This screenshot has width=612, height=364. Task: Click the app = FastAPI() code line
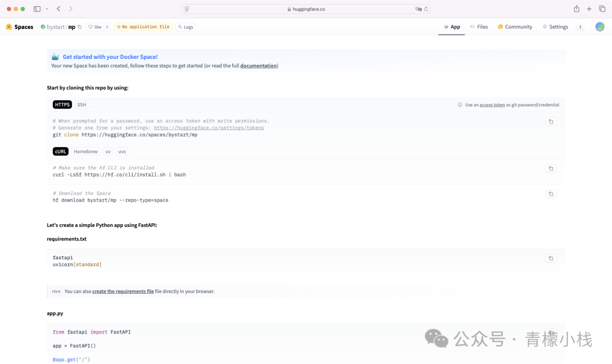click(74, 346)
